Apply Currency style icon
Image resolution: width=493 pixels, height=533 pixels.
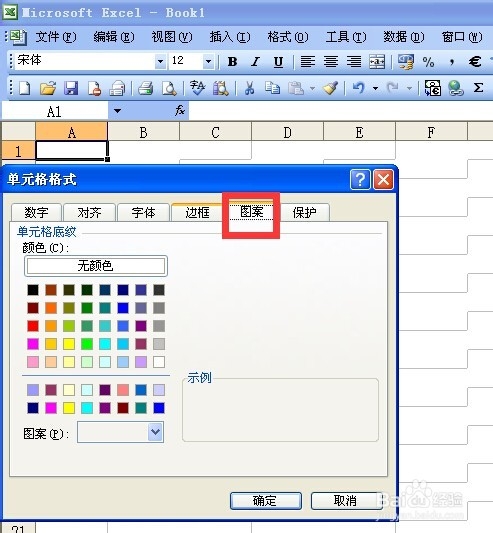pyautogui.click(x=406, y=62)
